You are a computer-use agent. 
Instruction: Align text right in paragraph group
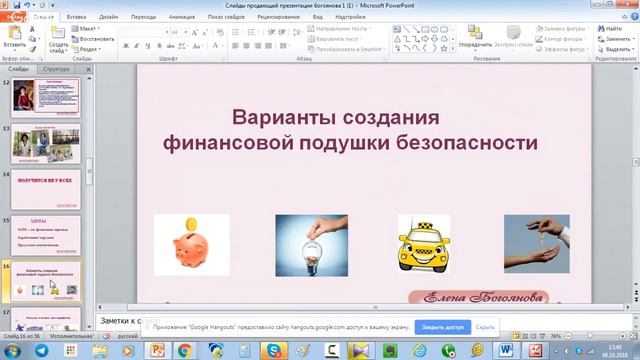click(257, 46)
